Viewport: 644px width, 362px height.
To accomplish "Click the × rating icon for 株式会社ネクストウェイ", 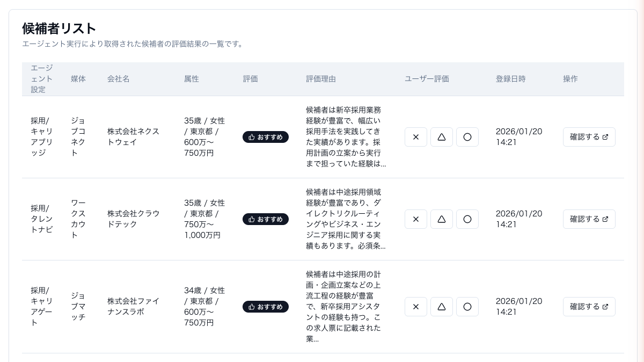I will click(416, 137).
